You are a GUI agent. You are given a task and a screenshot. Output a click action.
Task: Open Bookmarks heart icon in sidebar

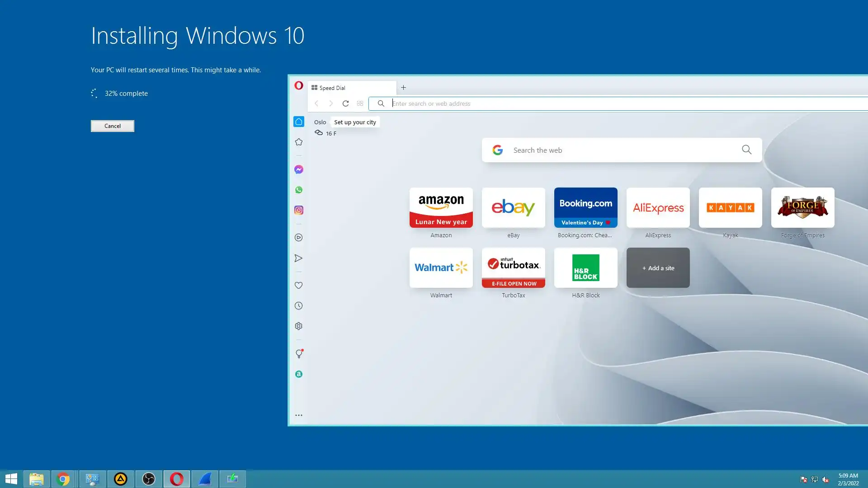coord(299,285)
